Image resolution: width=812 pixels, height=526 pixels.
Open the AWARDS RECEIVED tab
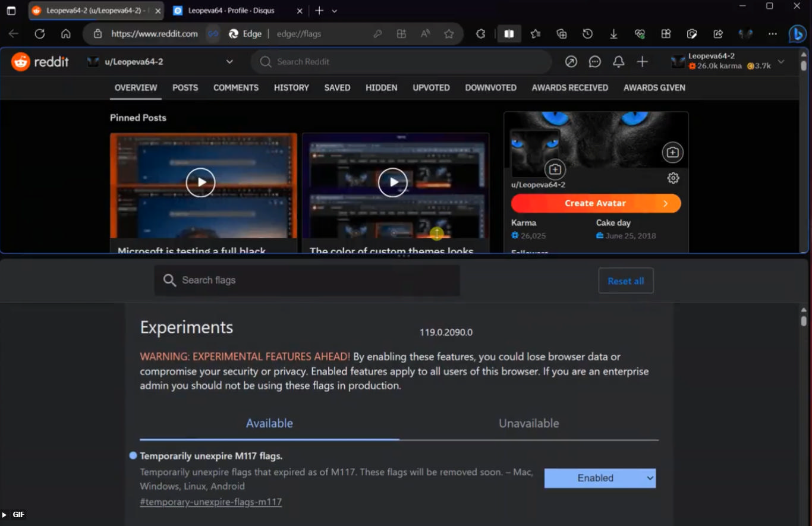point(569,87)
